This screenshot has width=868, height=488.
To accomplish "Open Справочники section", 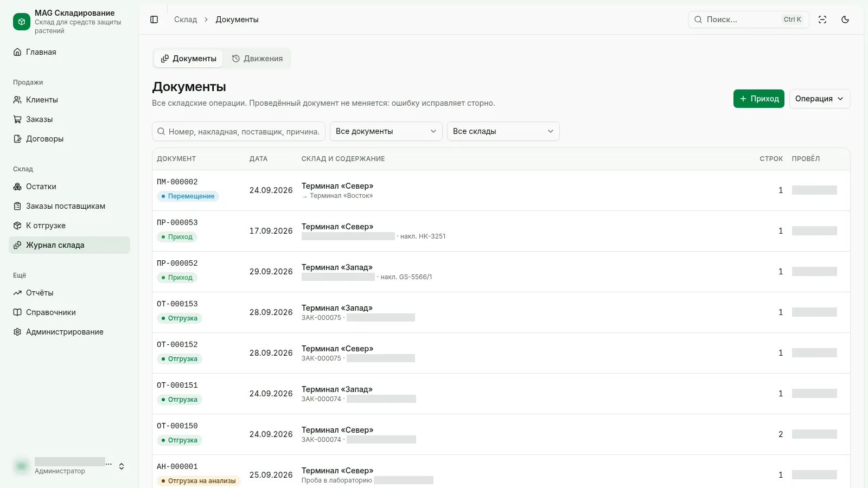I will (69, 312).
